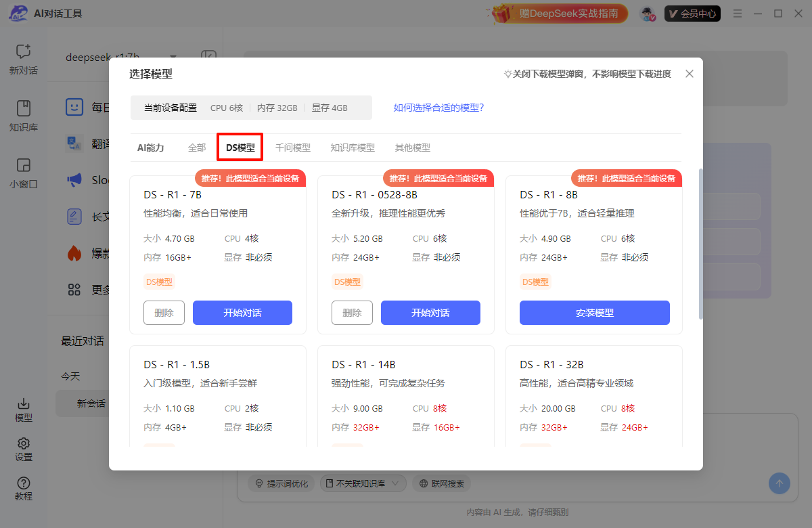812x528 pixels.
Task: Click the lightbulb download tip text
Action: click(x=587, y=74)
